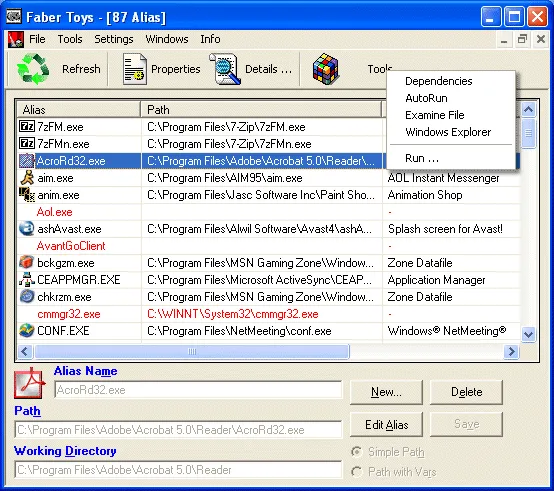Screen dimensions: 554x491
Task: Click the horizontal scroll right arrow
Action: (511, 351)
